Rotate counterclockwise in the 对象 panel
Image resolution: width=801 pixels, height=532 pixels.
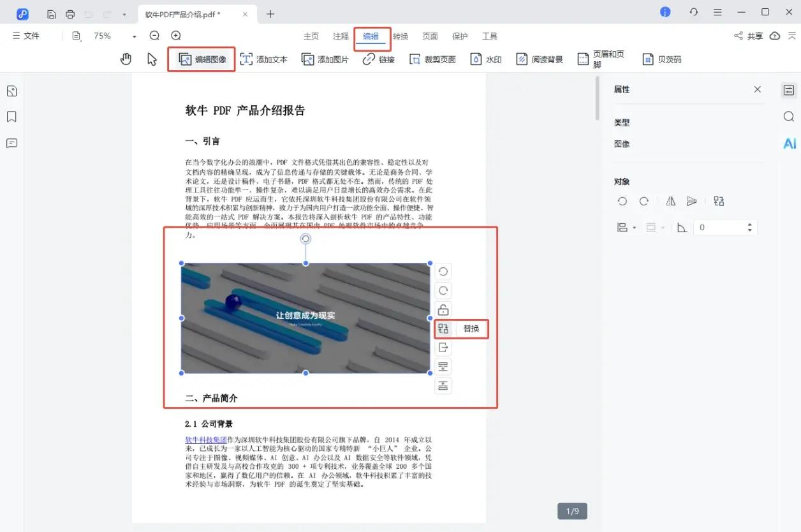pos(622,202)
